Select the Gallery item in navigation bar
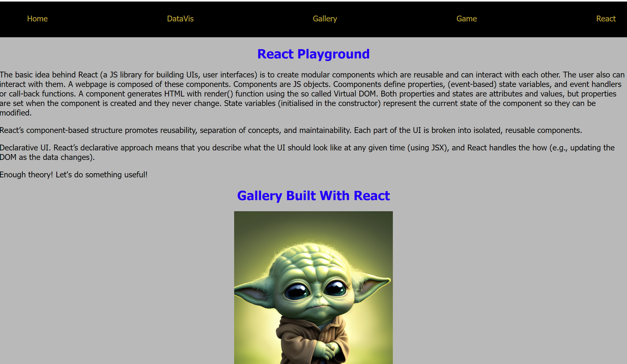Viewport: 627px width, 364px height. [x=325, y=19]
